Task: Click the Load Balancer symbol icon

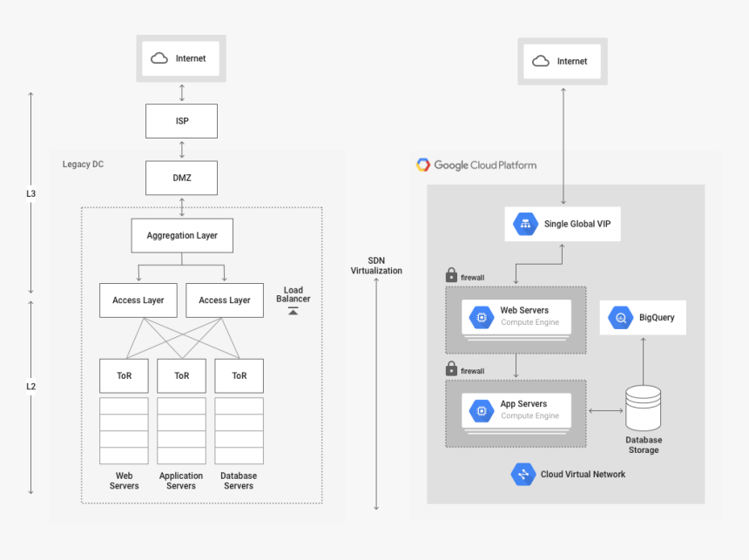Action: pos(294,311)
